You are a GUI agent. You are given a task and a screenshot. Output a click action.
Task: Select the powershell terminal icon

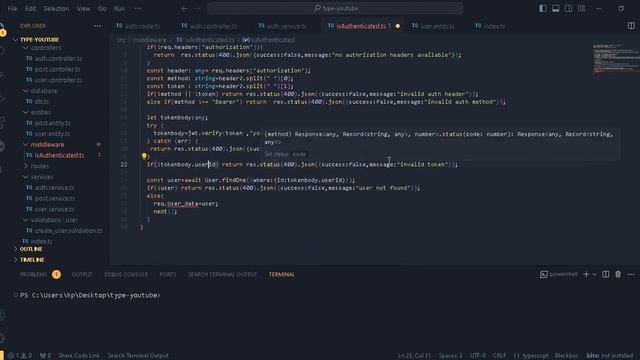click(544, 274)
